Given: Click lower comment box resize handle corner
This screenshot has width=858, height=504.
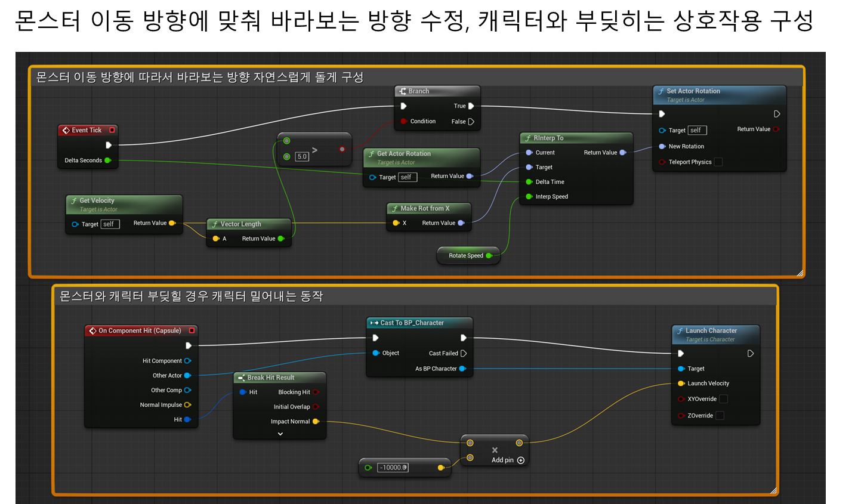Looking at the screenshot, I should (773, 491).
